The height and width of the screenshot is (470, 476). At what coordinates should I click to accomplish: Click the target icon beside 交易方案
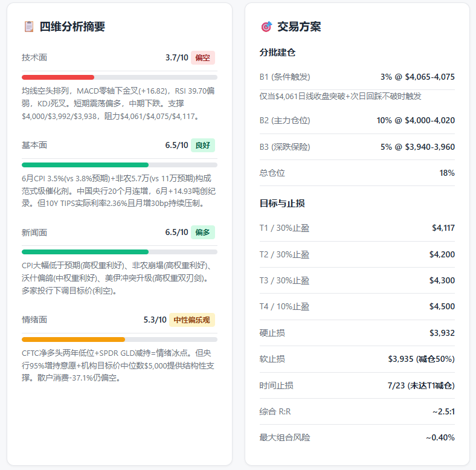point(266,27)
